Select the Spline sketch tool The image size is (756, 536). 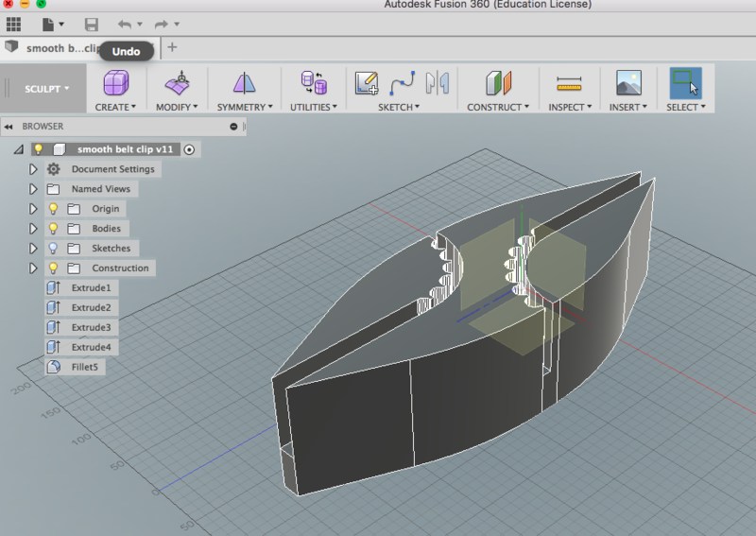pyautogui.click(x=403, y=83)
